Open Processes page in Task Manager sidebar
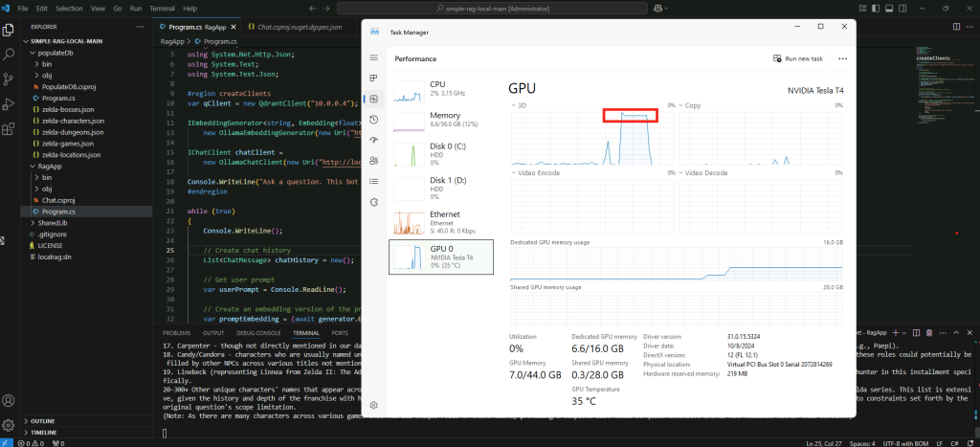Viewport: 980px width, 447px height. point(374,78)
